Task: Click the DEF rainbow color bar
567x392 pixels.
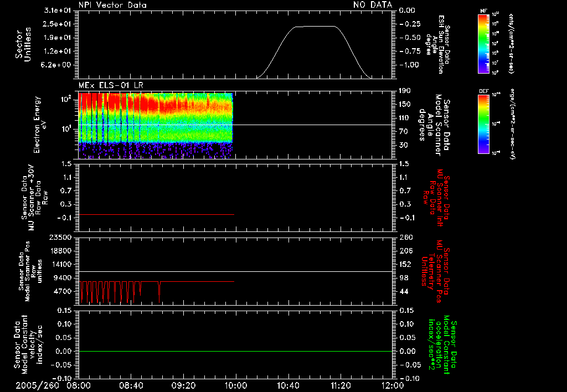Action: (484, 124)
